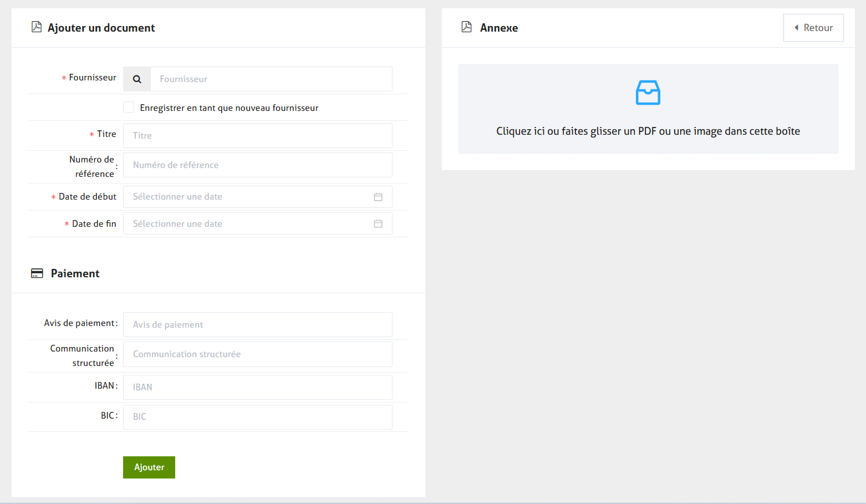Open calendar icon in Date de fin
Screen dimensions: 866x504
(378, 224)
